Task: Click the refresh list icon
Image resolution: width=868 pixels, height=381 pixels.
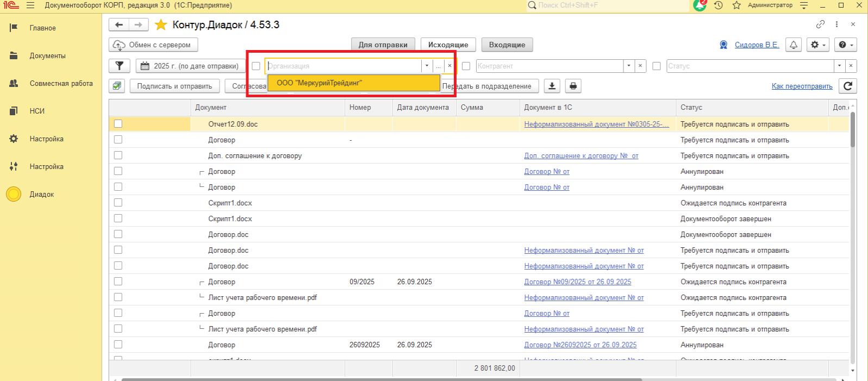Action: [x=847, y=86]
